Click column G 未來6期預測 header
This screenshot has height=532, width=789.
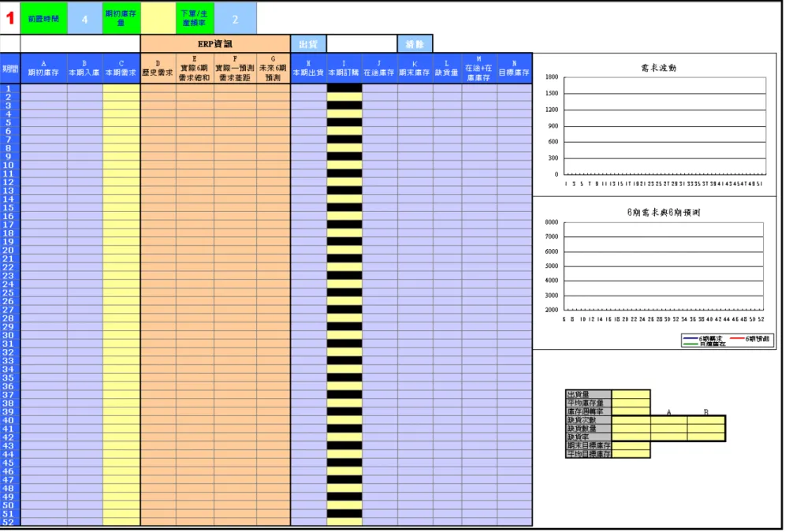[274, 69]
